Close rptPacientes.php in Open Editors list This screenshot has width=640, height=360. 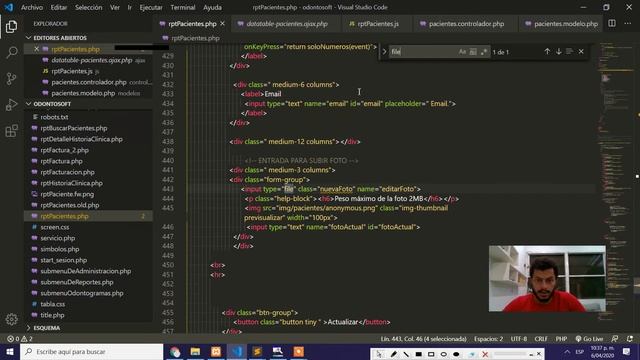[36, 49]
